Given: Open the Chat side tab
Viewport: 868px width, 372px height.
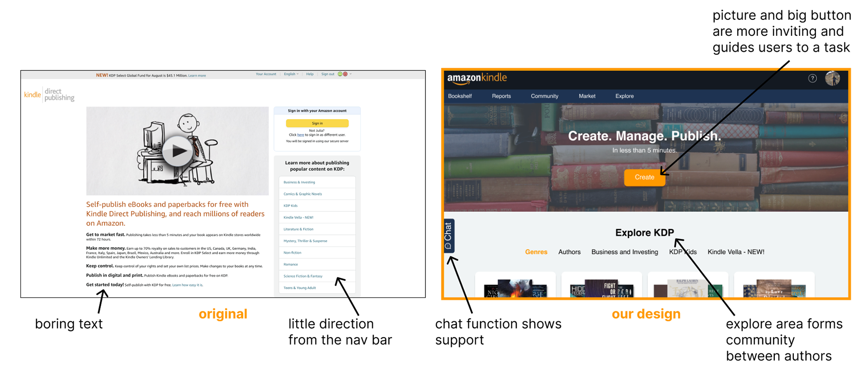Looking at the screenshot, I should point(448,236).
